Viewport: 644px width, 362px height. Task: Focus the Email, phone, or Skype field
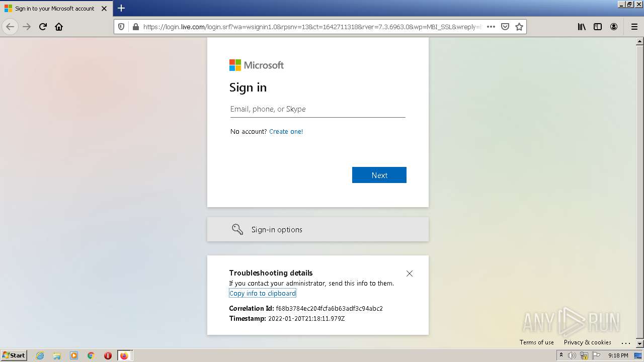pyautogui.click(x=317, y=109)
